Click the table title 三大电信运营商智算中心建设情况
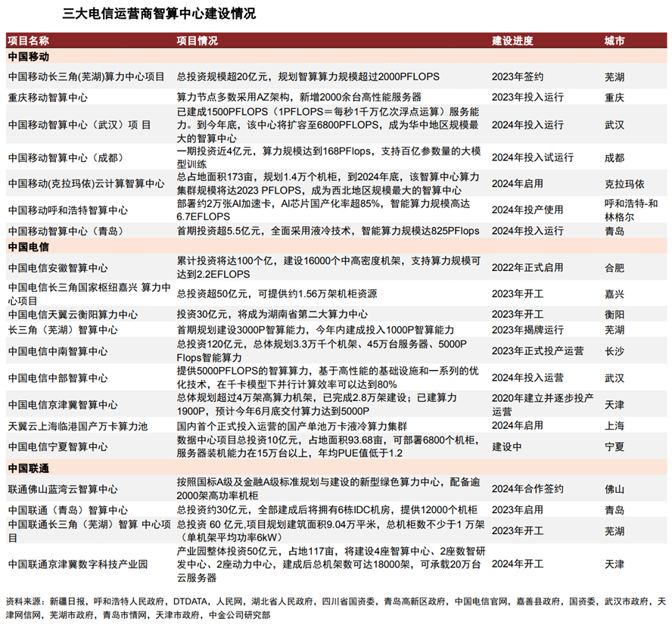Screen dimensions: 672x625 (x=159, y=14)
